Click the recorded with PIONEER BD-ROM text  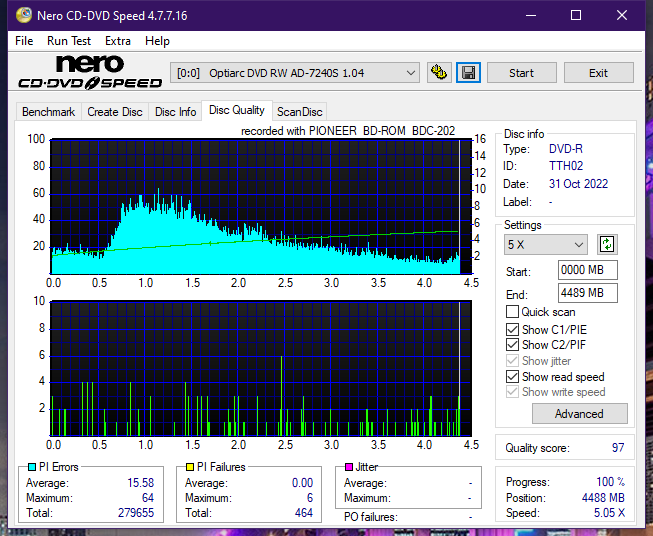point(348,131)
